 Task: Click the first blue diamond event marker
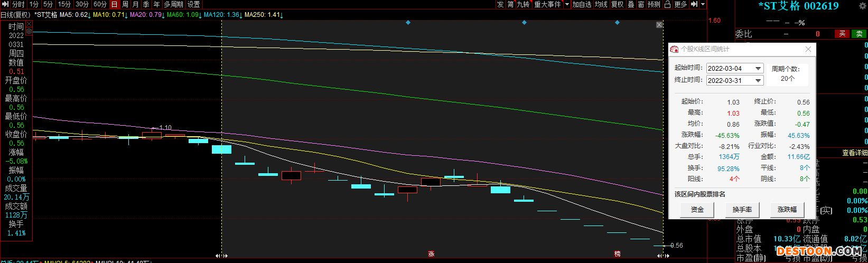tap(408, 23)
